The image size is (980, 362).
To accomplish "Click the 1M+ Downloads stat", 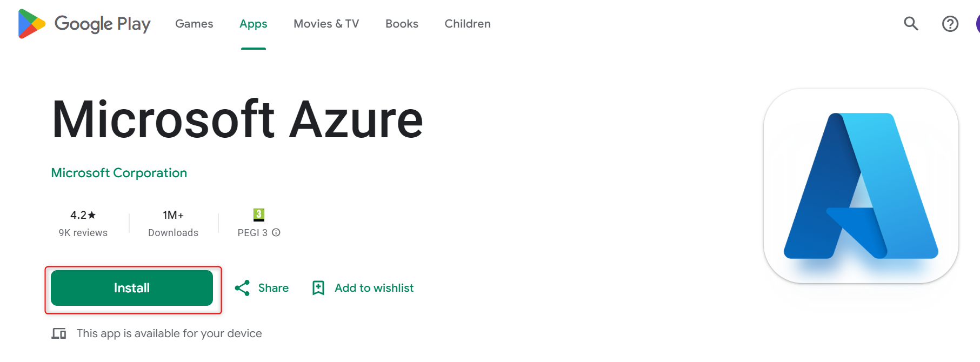I will (173, 223).
